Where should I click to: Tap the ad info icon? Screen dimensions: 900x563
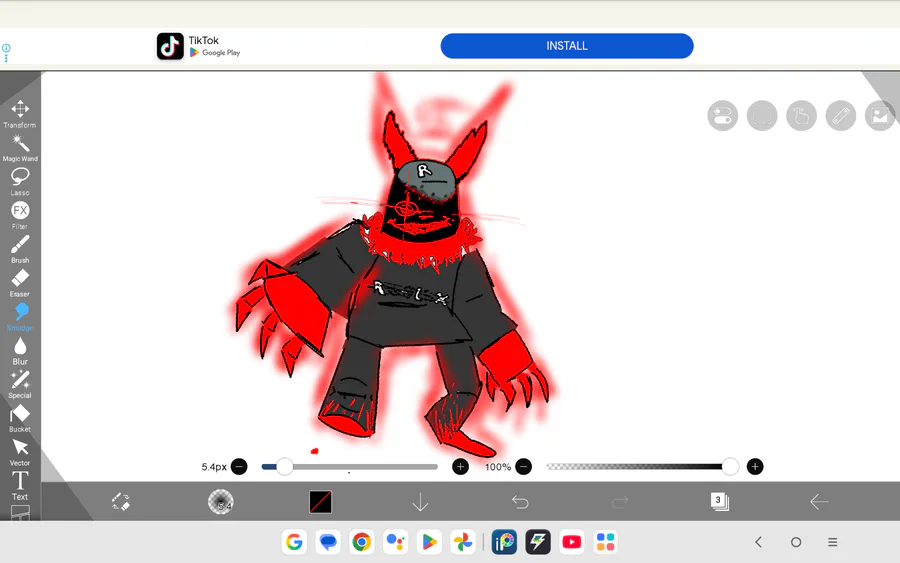(6, 48)
